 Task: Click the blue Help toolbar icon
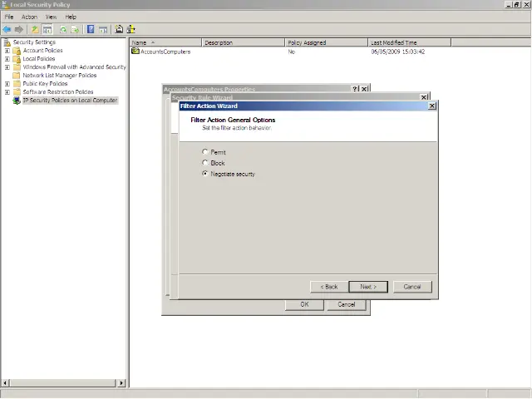90,29
